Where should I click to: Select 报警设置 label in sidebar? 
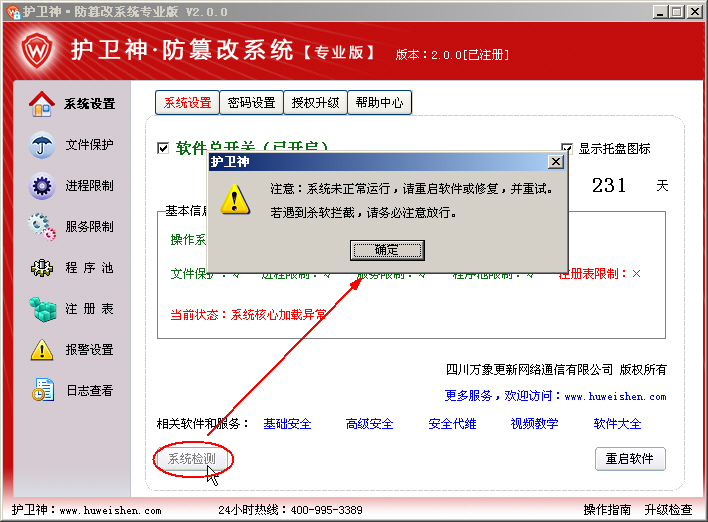tap(89, 350)
